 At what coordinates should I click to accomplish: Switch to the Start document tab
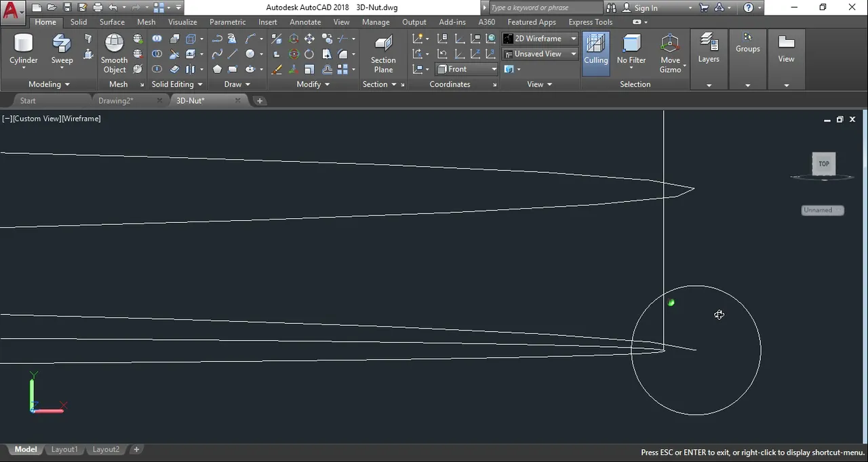coord(28,100)
